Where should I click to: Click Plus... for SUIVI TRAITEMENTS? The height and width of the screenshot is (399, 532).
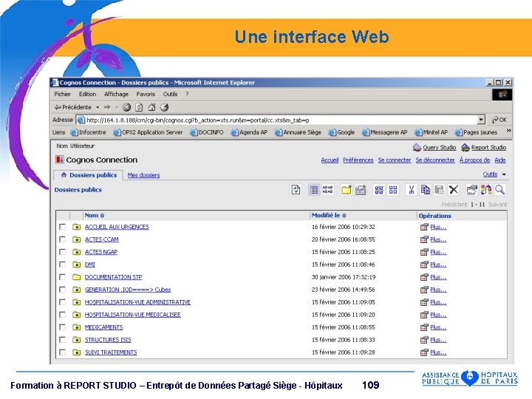438,352
